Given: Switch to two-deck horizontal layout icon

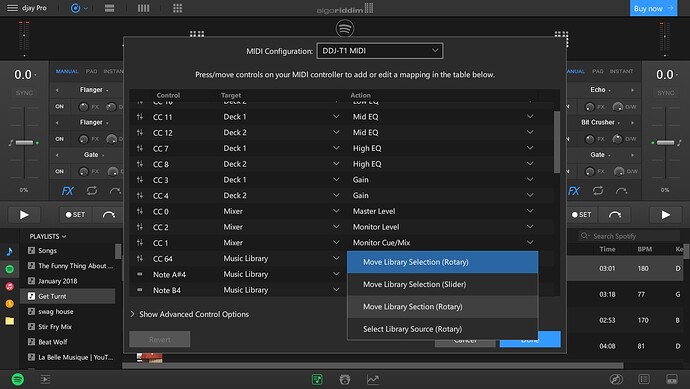Looking at the screenshot, I should pos(110,8).
